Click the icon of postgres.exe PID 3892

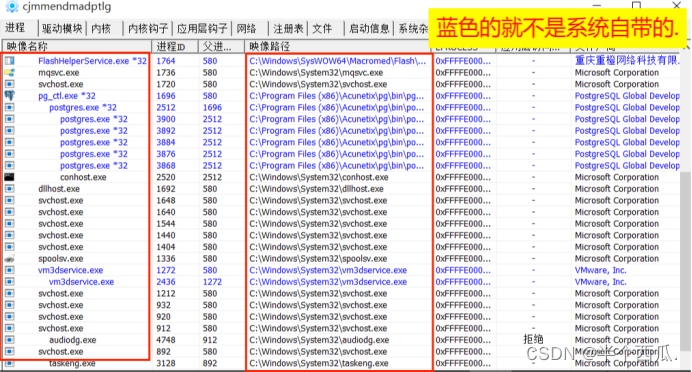pos(9,131)
